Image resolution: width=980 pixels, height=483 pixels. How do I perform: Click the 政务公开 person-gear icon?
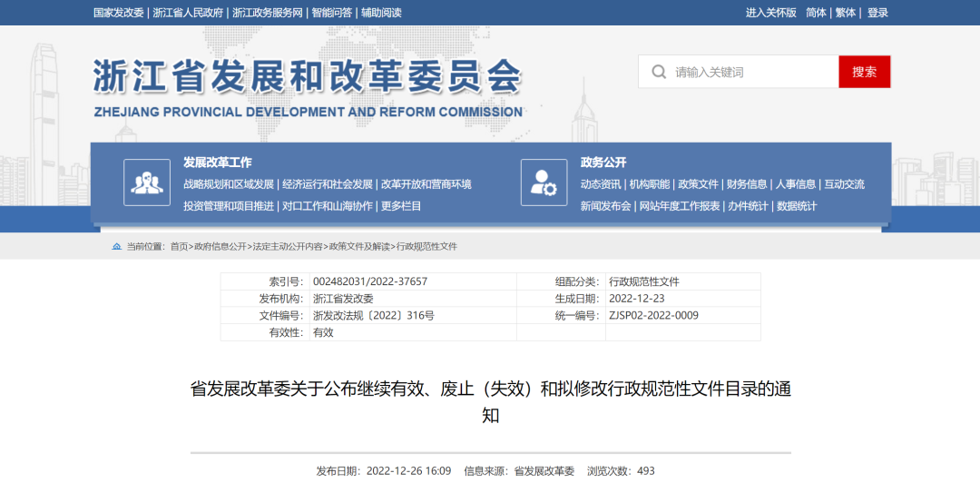544,182
